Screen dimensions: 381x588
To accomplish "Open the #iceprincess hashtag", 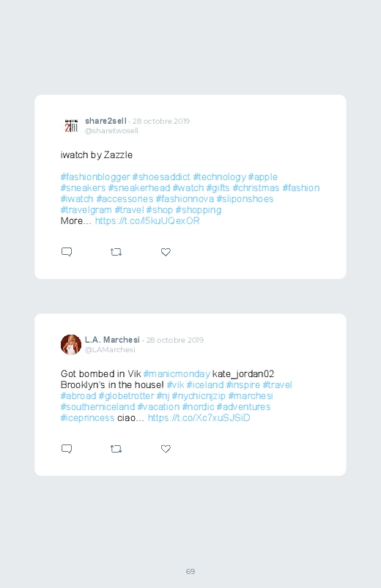I will 87,417.
